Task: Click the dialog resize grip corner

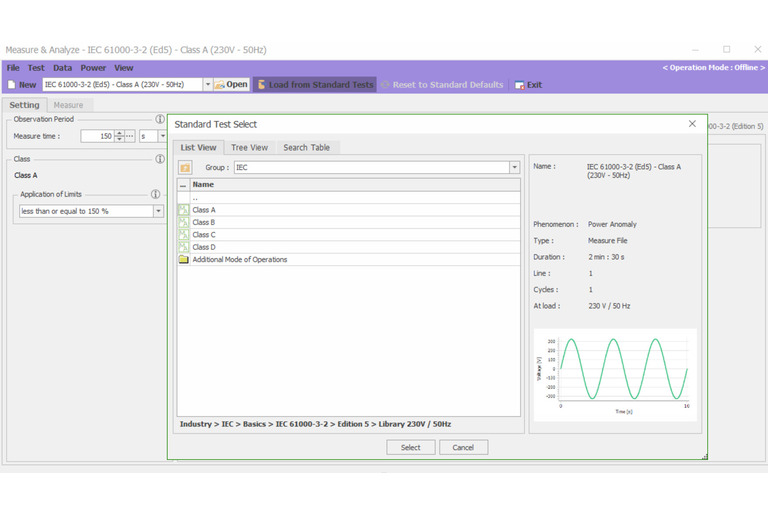Action: 704,457
